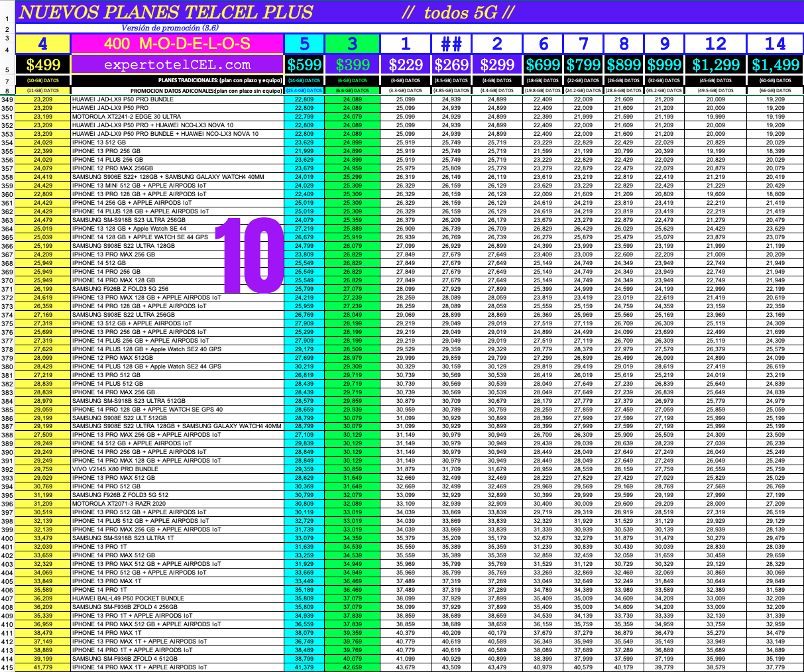
Task: Click 29,359 in the VIVO V2145 X80 row
Action: (x=304, y=469)
